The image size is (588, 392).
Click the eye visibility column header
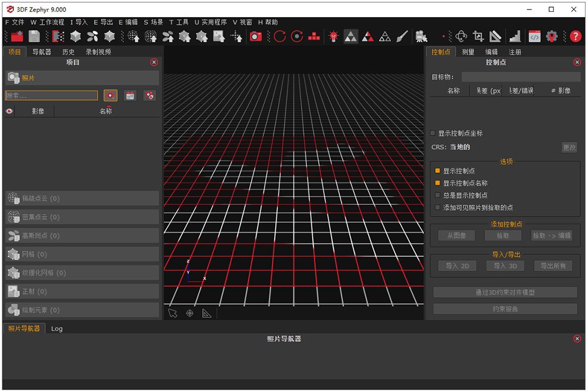(9, 111)
